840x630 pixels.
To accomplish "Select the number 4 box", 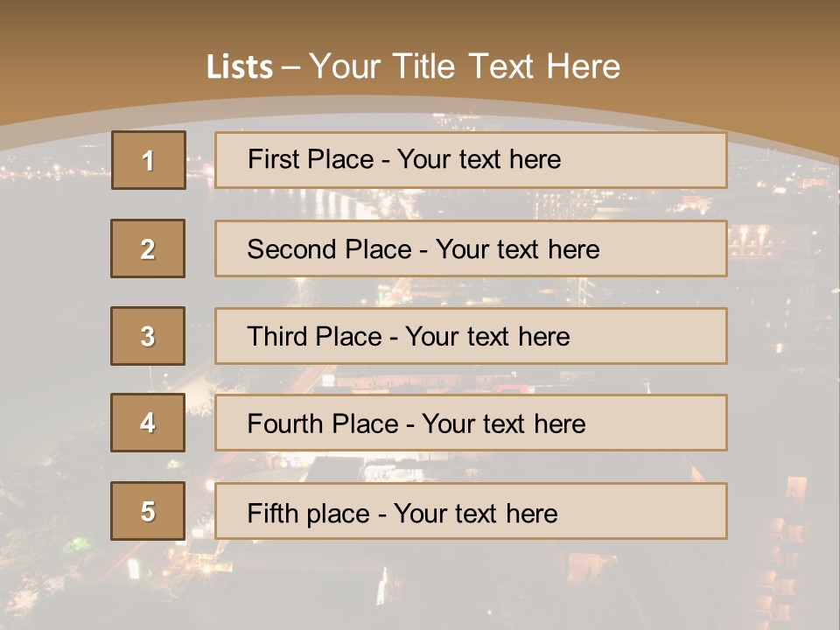I will tap(148, 423).
